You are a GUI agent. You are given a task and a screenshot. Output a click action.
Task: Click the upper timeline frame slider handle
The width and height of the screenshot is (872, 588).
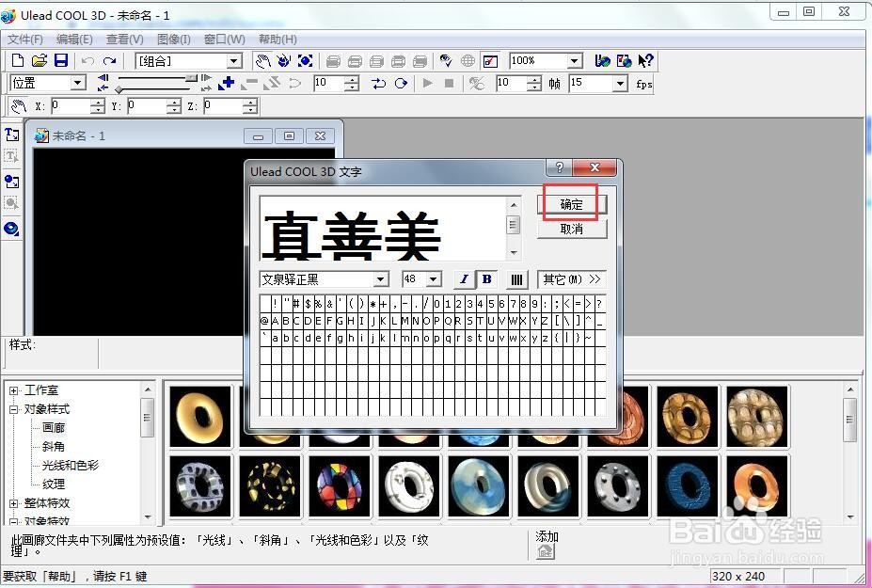[192, 78]
